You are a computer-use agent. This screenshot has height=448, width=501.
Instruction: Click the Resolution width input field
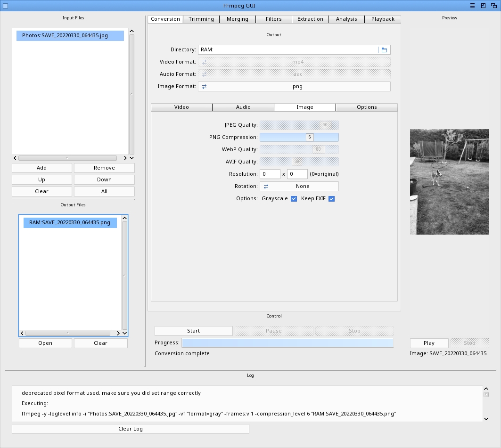pyautogui.click(x=270, y=174)
